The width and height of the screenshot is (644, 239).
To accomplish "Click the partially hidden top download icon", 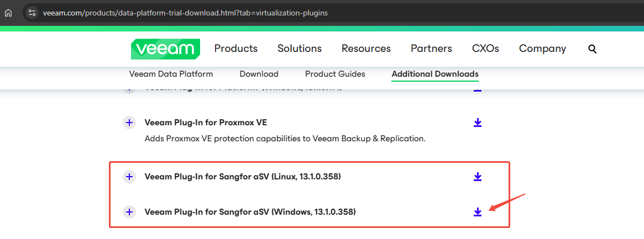I will (477, 89).
